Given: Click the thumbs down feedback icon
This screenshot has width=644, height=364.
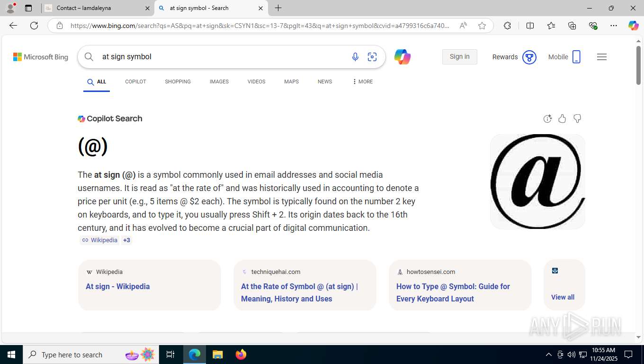Looking at the screenshot, I should [577, 118].
